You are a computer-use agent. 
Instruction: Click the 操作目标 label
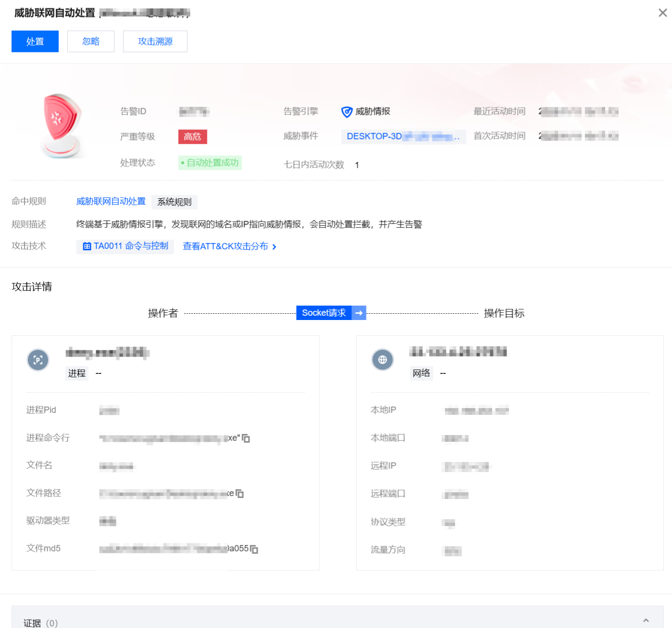[x=504, y=313]
